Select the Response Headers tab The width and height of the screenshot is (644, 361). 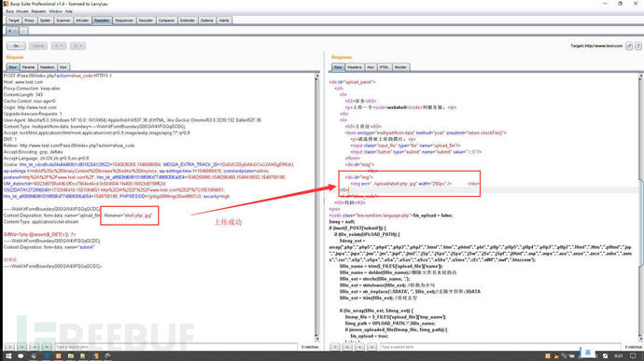pos(355,67)
